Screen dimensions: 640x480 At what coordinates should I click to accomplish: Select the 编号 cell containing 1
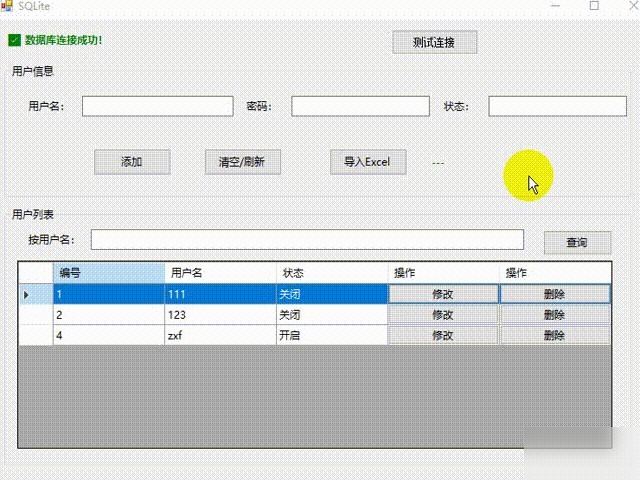click(109, 294)
